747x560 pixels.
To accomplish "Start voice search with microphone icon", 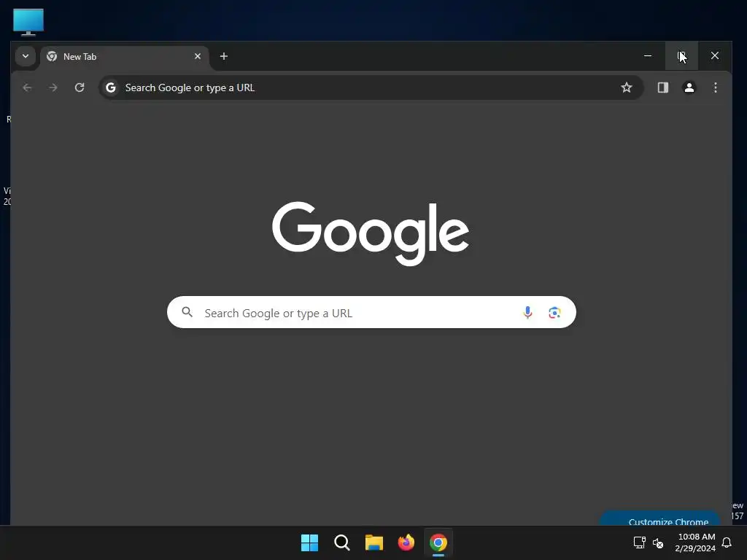I will pos(527,312).
